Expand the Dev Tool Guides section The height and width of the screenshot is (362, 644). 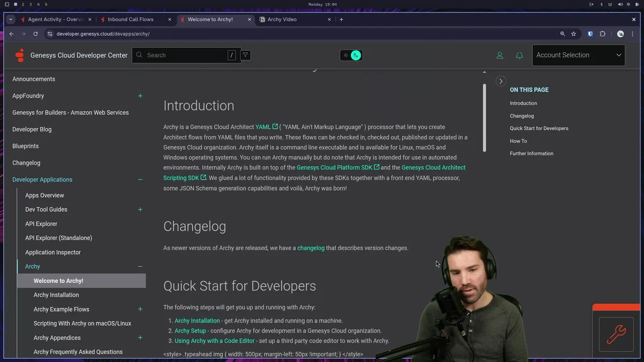[140, 209]
